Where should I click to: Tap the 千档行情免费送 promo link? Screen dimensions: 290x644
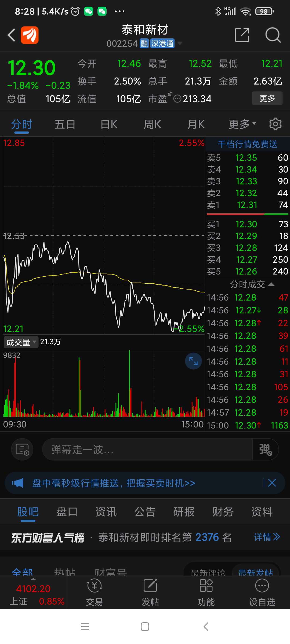tap(247, 144)
